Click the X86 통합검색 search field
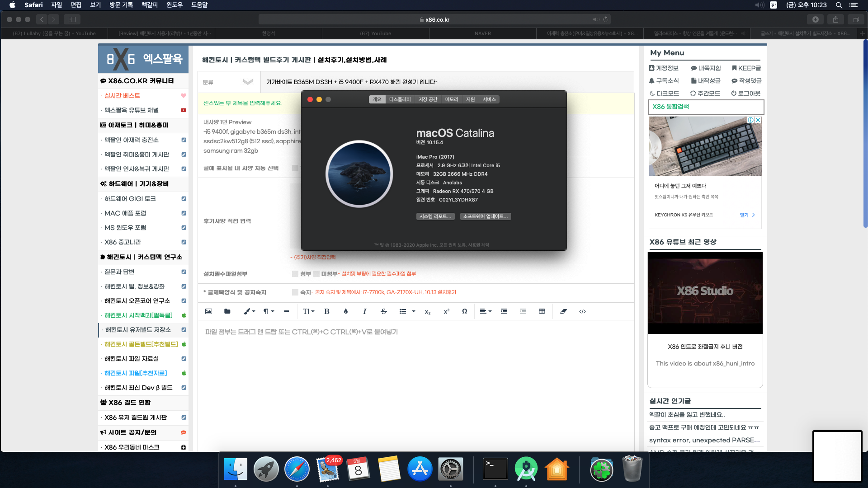Image resolution: width=868 pixels, height=488 pixels. pos(706,107)
